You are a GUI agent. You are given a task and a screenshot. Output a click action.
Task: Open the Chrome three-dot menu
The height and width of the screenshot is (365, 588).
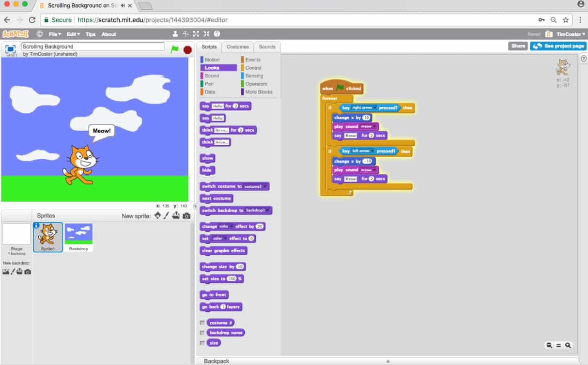click(580, 20)
